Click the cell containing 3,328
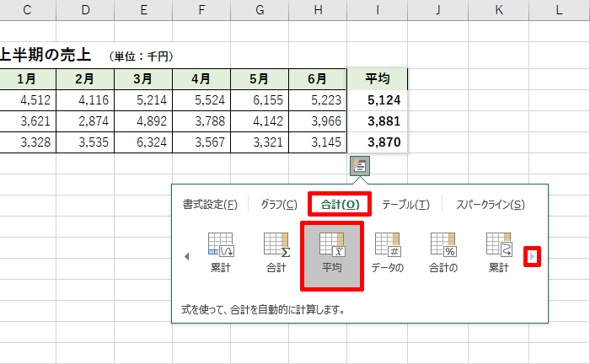 tap(27, 142)
